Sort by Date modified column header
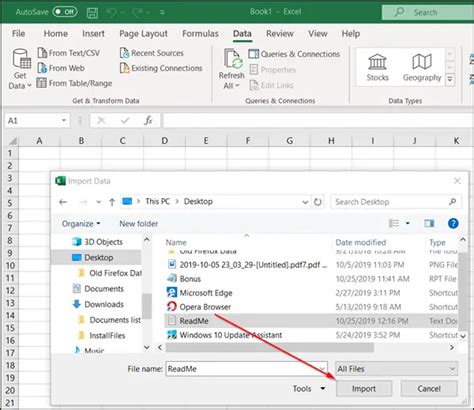Image resolution: width=474 pixels, height=410 pixels. [361, 242]
